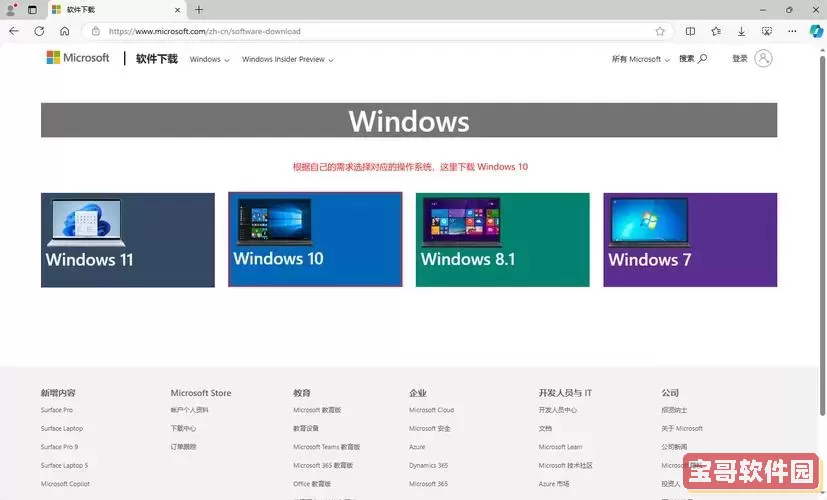Click the scrollbar down arrow

tap(822, 495)
